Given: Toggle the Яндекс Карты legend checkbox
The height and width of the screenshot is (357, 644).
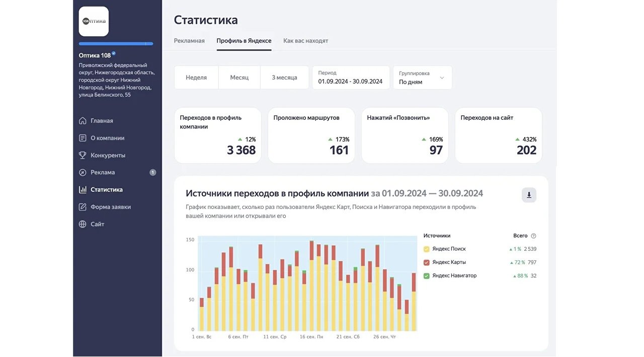Looking at the screenshot, I should [x=427, y=262].
